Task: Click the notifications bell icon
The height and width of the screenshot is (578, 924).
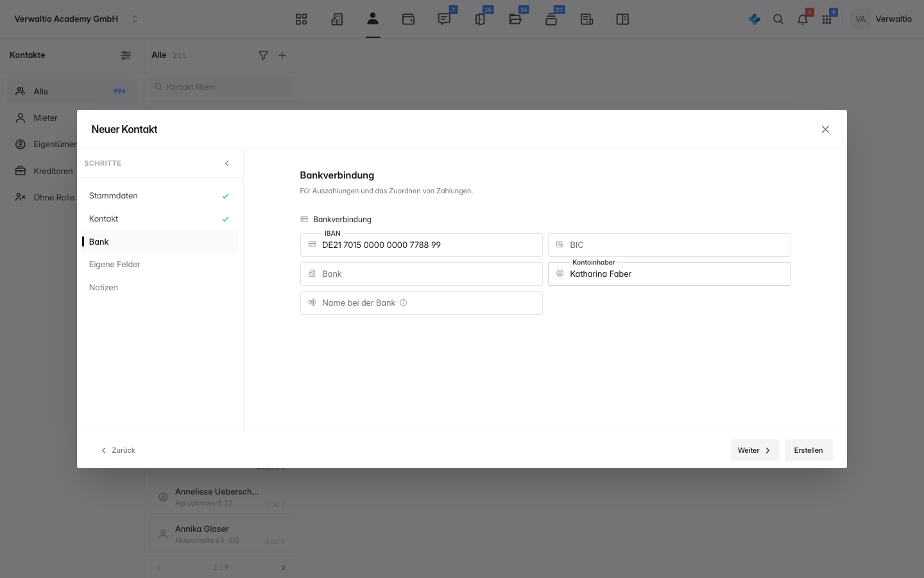Action: (x=803, y=19)
